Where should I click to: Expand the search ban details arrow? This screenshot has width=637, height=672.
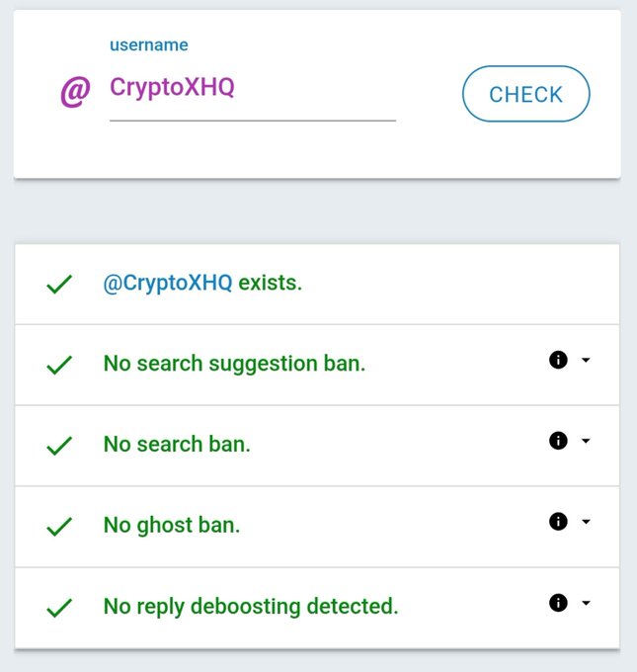coord(586,441)
